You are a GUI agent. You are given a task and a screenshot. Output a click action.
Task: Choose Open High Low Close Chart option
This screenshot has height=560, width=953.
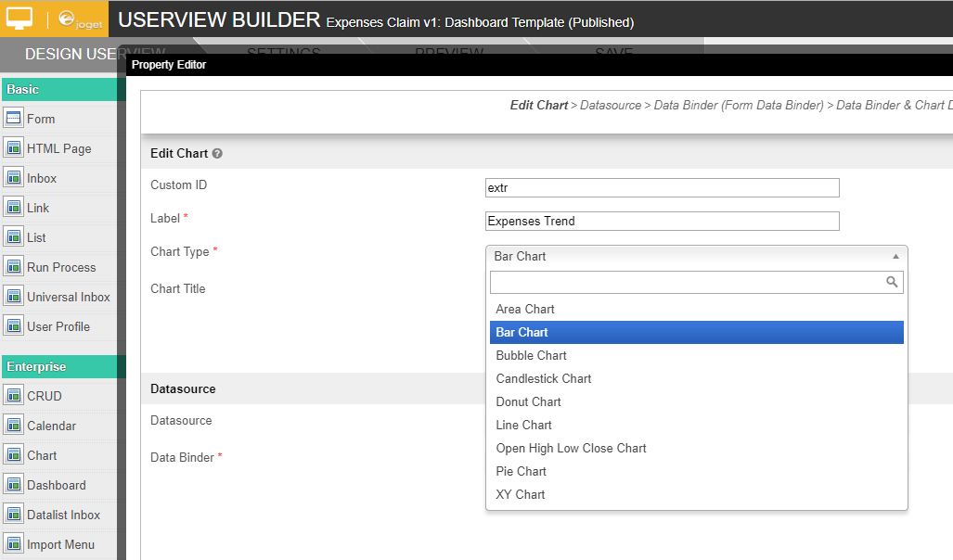[x=697, y=448]
